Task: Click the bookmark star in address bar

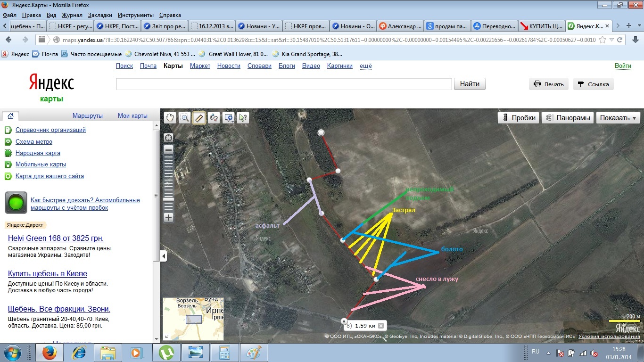Action: pos(602,40)
